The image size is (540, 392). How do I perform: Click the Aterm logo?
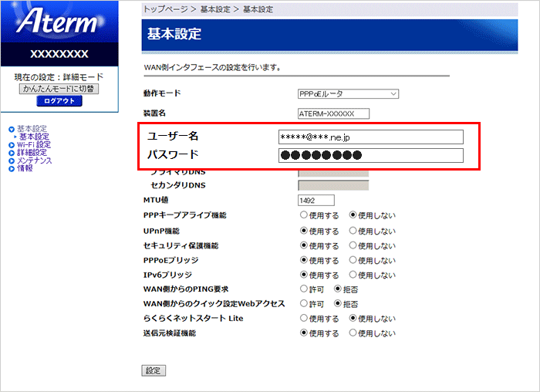(x=59, y=22)
